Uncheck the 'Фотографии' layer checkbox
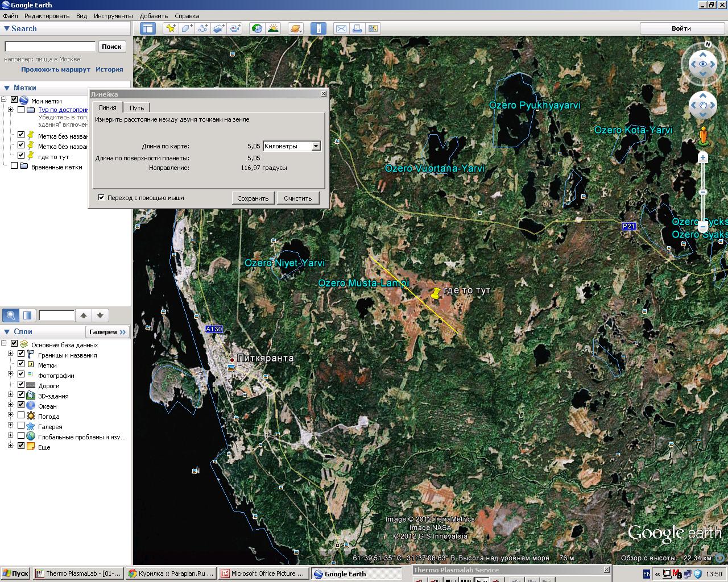The image size is (728, 582). (21, 375)
